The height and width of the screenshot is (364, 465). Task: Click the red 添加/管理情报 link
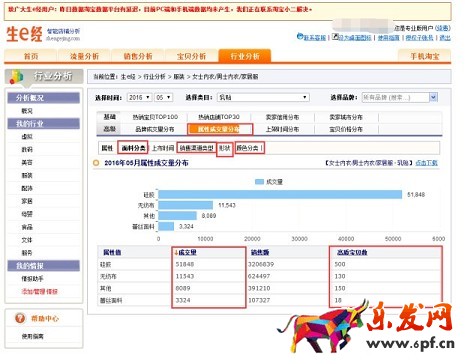tap(39, 292)
